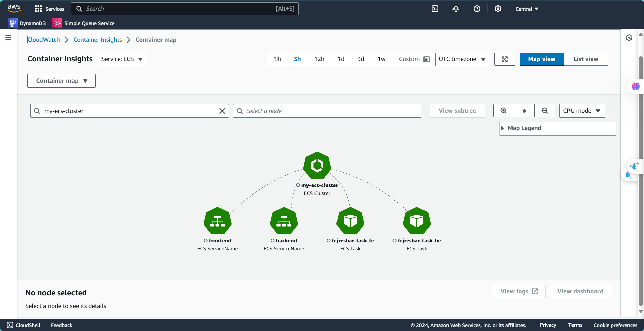Set time range to 3h
The image size is (644, 331).
[297, 59]
